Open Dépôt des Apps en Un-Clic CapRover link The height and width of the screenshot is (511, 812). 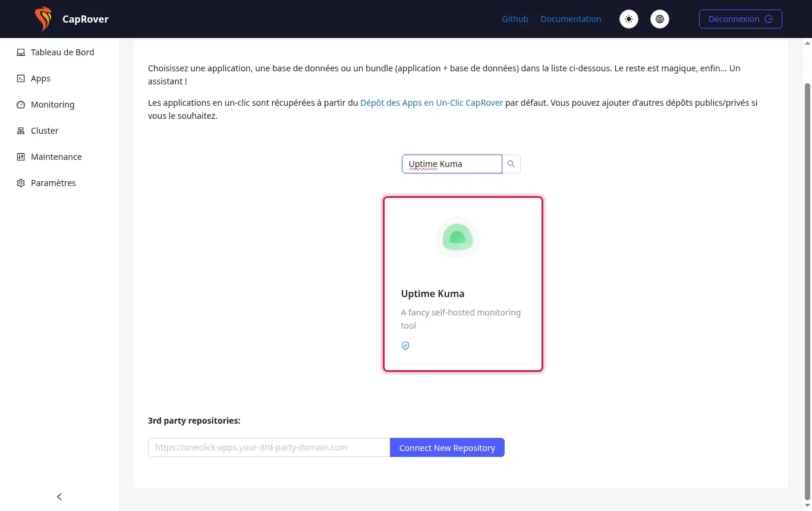point(432,103)
